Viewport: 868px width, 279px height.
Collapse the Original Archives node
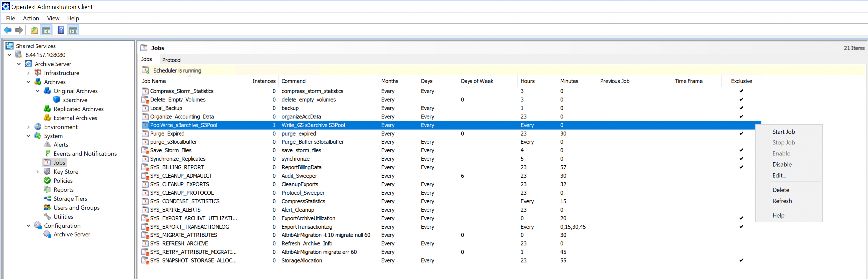coord(38,91)
